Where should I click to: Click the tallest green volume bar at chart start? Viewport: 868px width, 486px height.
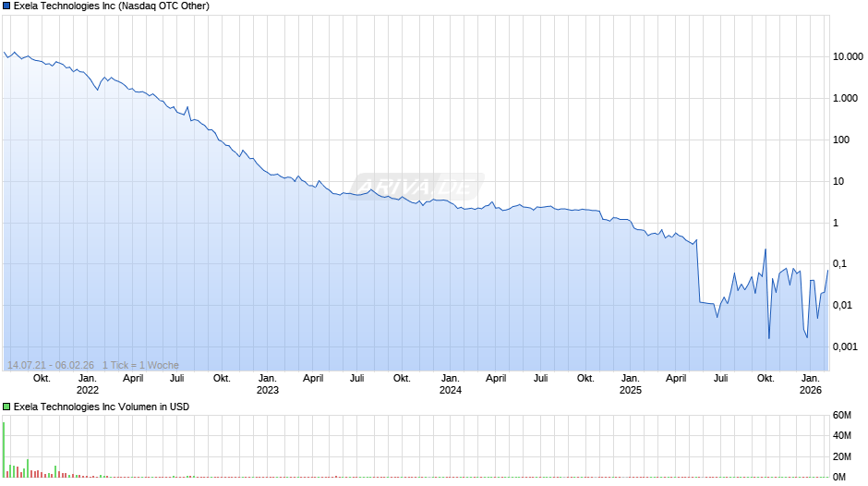[4, 449]
